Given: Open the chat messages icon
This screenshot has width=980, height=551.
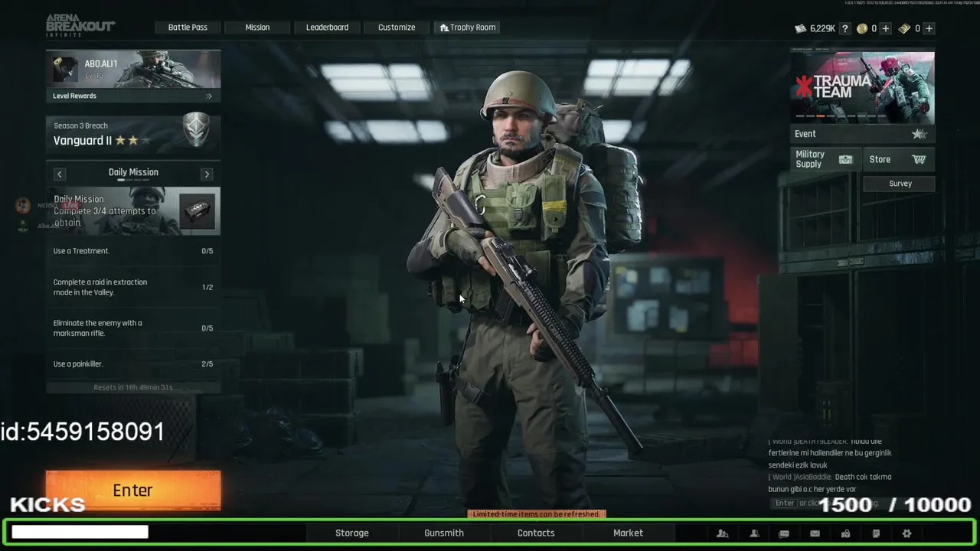Looking at the screenshot, I should pos(784,533).
